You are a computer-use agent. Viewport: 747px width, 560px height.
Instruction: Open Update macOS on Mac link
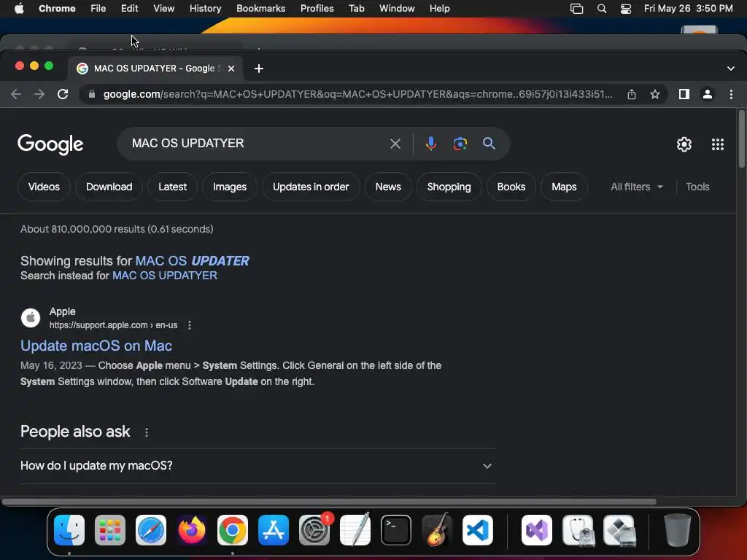[96, 346]
